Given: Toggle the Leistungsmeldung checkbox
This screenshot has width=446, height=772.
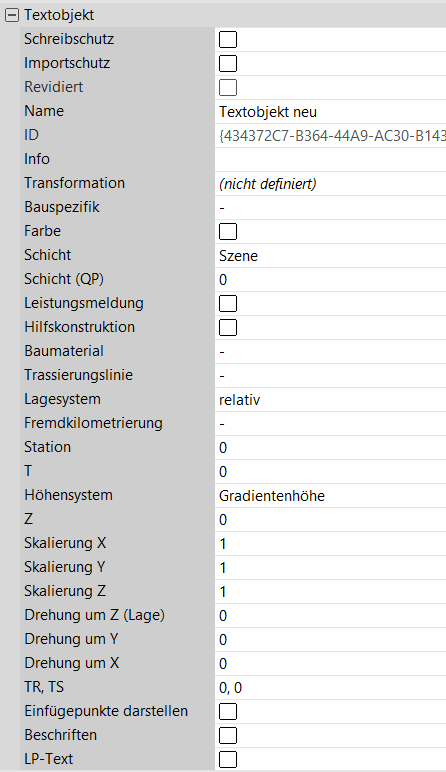Looking at the screenshot, I should click(x=228, y=303).
